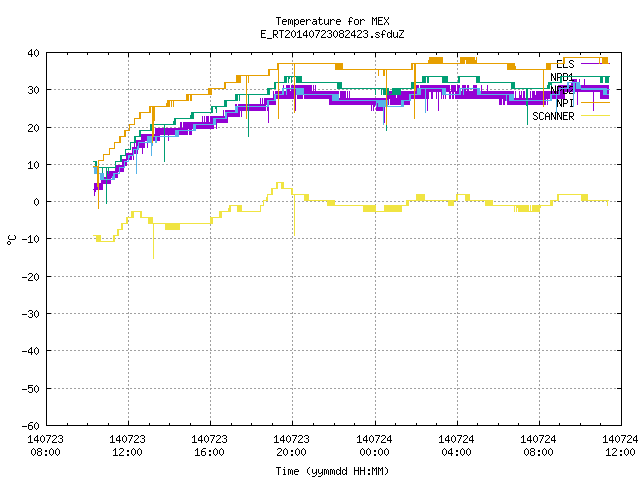This screenshot has height=480, width=640.
Task: Click the "NPI" legend label
Action: tap(565, 103)
